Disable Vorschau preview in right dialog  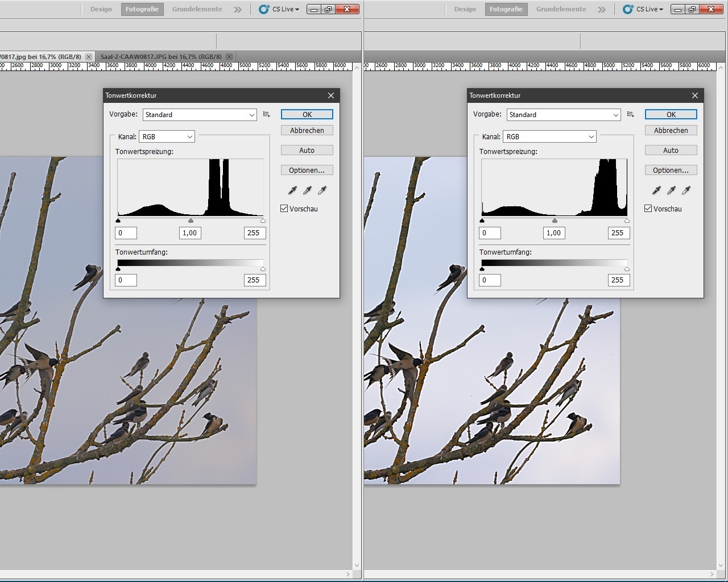(x=648, y=209)
